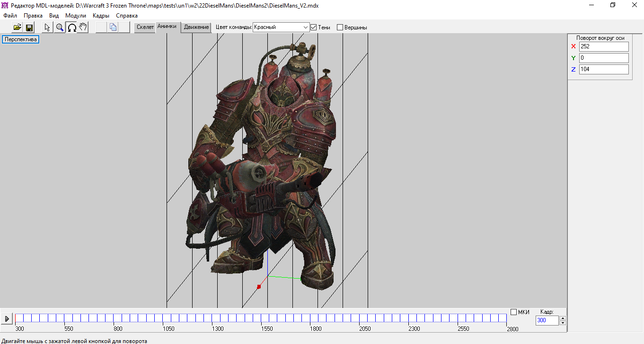Viewport: 644px width, 344px height.
Task: Click the open file folder icon
Action: pos(18,27)
